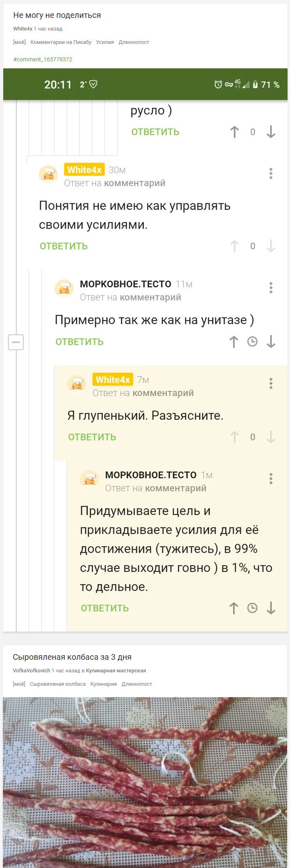
Task: Open three-dot menu on 'Я глупенький' comment
Action: (271, 383)
